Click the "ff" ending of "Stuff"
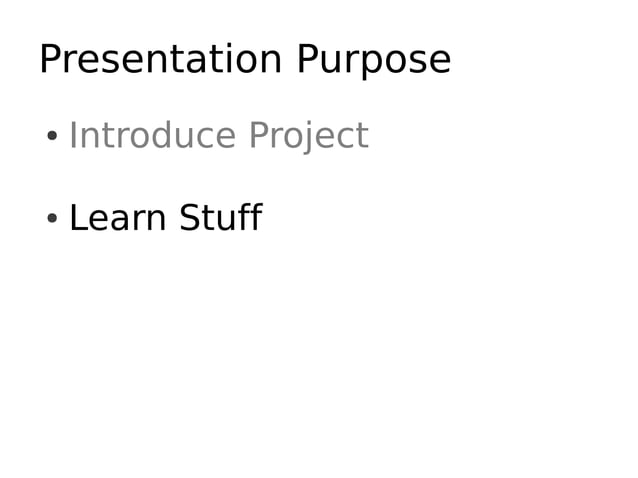 coord(250,217)
